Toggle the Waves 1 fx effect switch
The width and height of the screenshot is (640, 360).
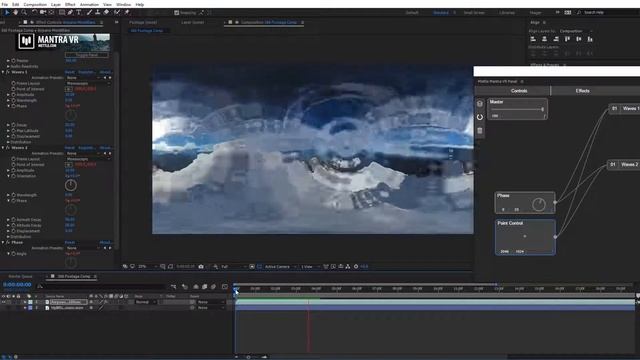8,72
